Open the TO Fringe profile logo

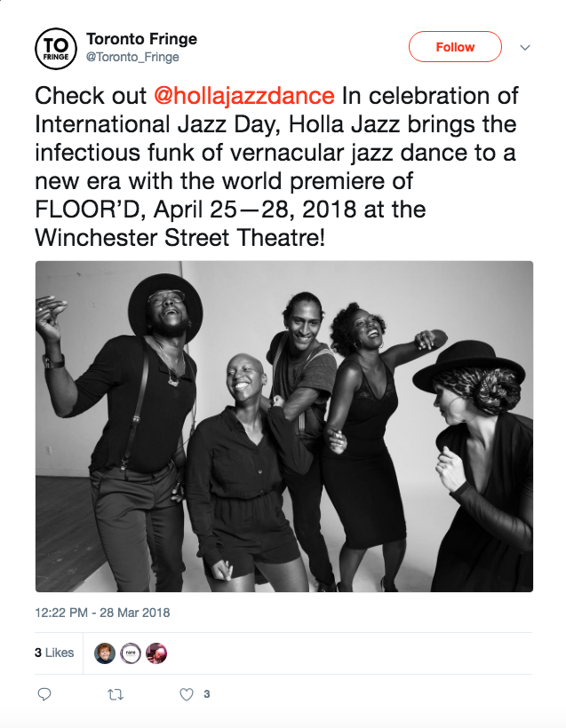[x=55, y=49]
